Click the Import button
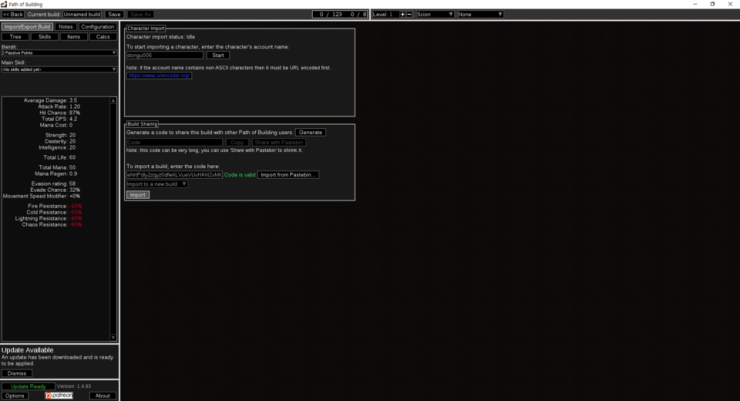Viewport: 740px width, 401px height. click(138, 195)
